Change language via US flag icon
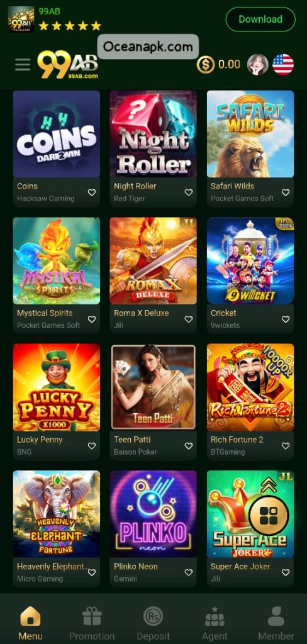 pyautogui.click(x=283, y=65)
